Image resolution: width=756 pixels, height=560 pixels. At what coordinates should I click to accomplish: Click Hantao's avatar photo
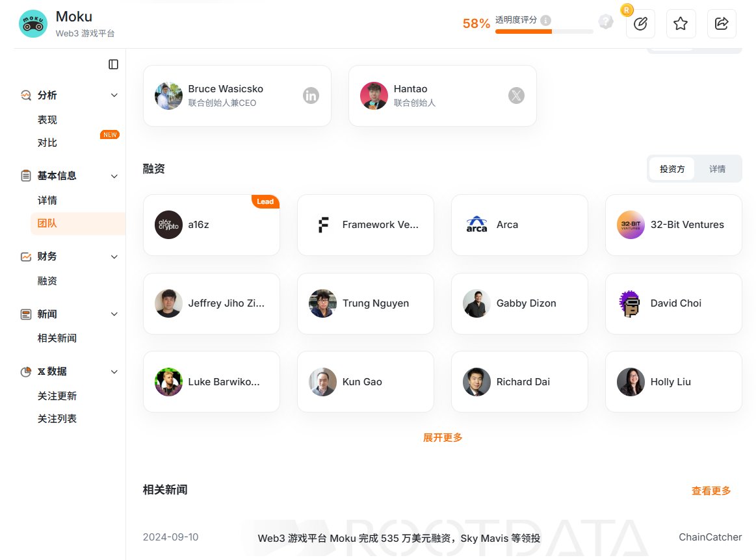click(x=374, y=95)
